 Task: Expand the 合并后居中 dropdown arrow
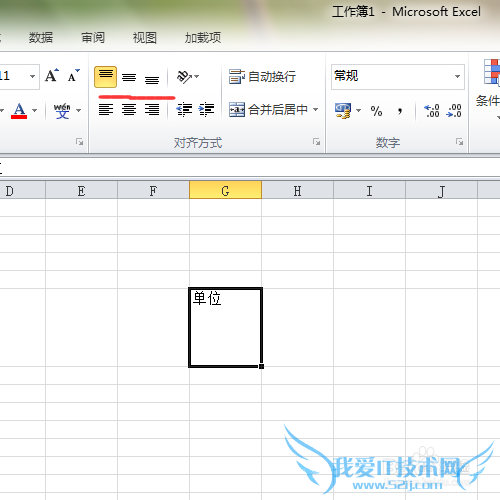315,109
